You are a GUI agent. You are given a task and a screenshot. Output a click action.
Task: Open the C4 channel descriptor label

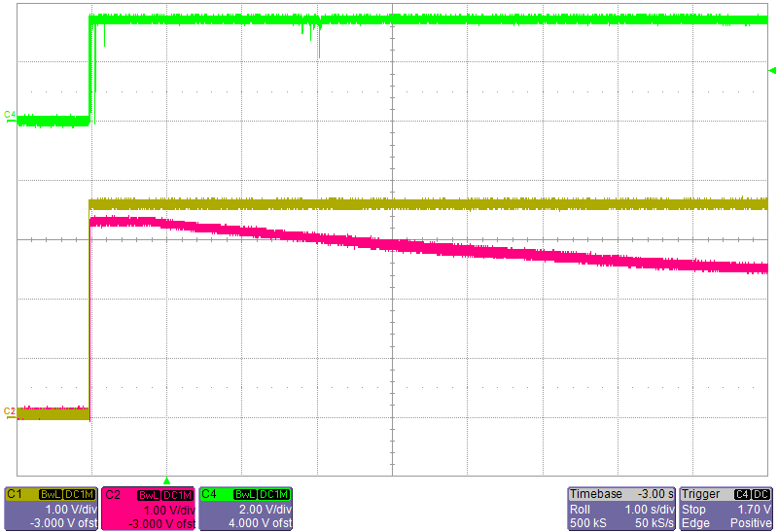(x=209, y=494)
